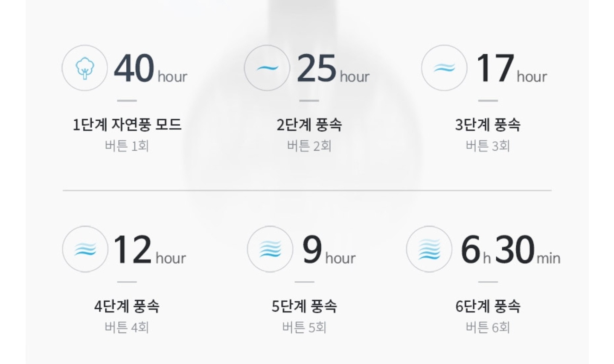The image size is (614, 364).
Task: Click the "12 hour" runtime text
Action: pyautogui.click(x=149, y=250)
